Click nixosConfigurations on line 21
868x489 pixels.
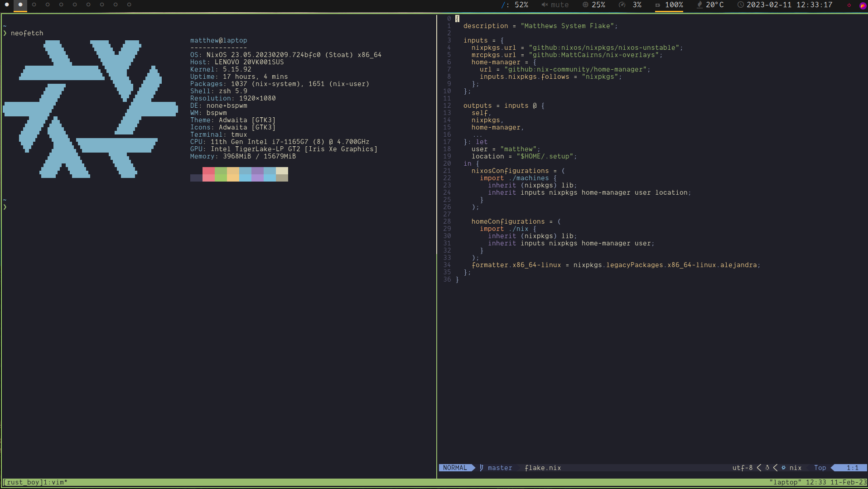pos(510,171)
